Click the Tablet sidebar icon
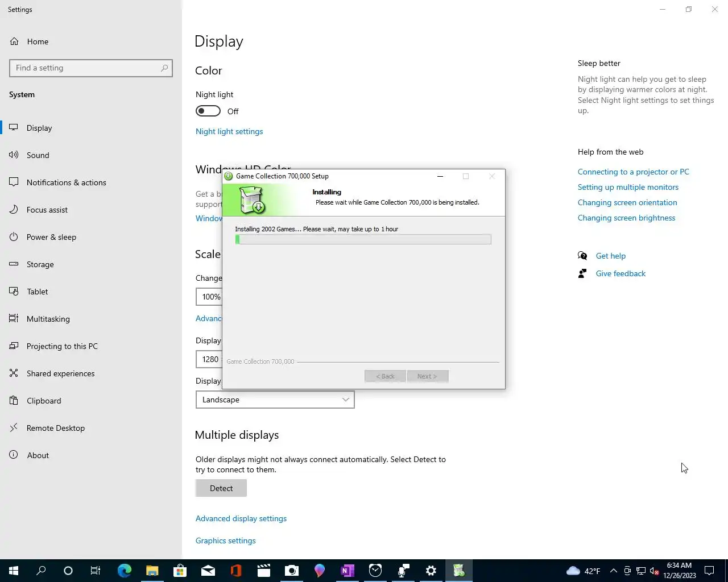Viewport: 728px width, 582px height. [x=14, y=292]
